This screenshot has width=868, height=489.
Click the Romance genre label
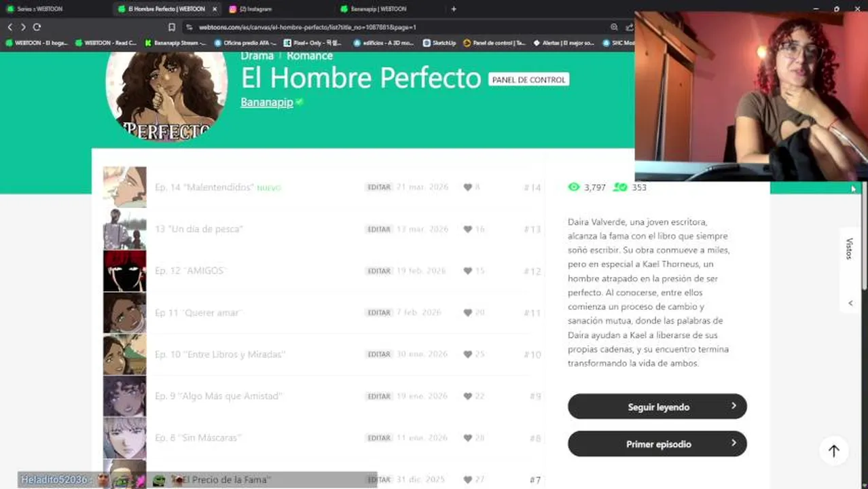click(x=310, y=56)
